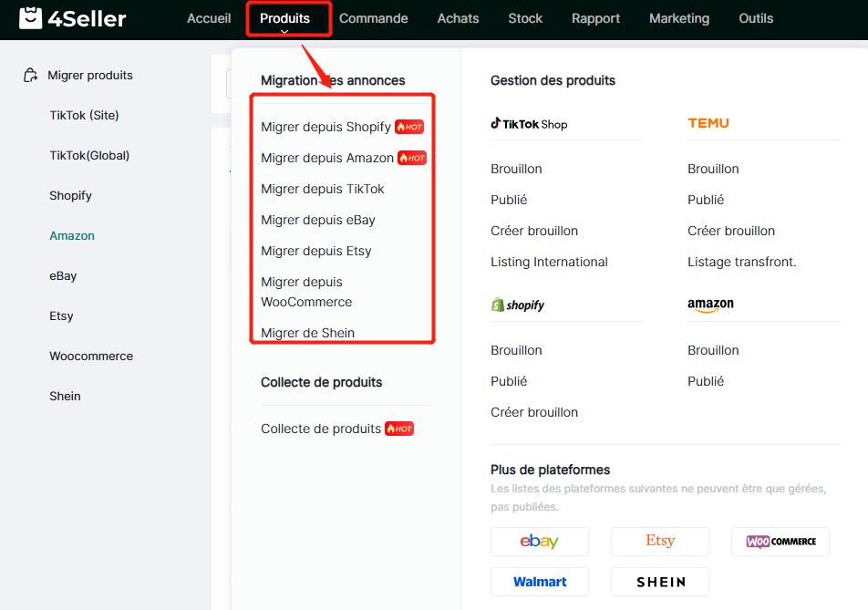Click the Migration des annonces heading

tap(334, 81)
